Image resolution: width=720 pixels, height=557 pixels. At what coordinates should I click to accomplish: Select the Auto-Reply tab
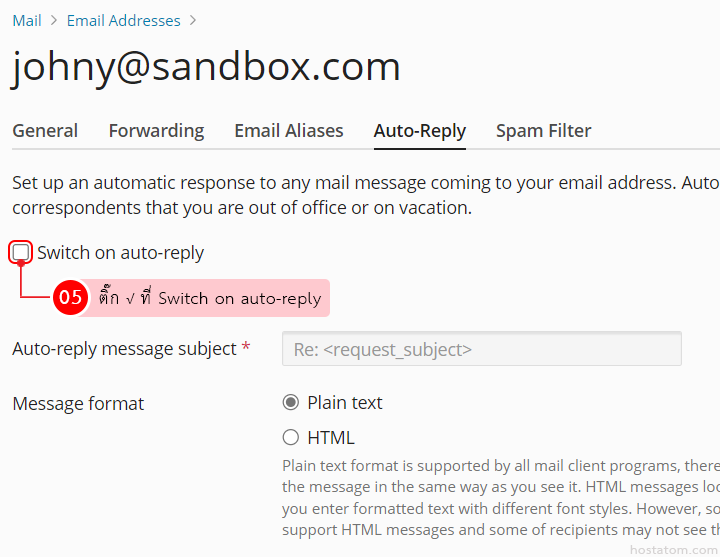[420, 131]
